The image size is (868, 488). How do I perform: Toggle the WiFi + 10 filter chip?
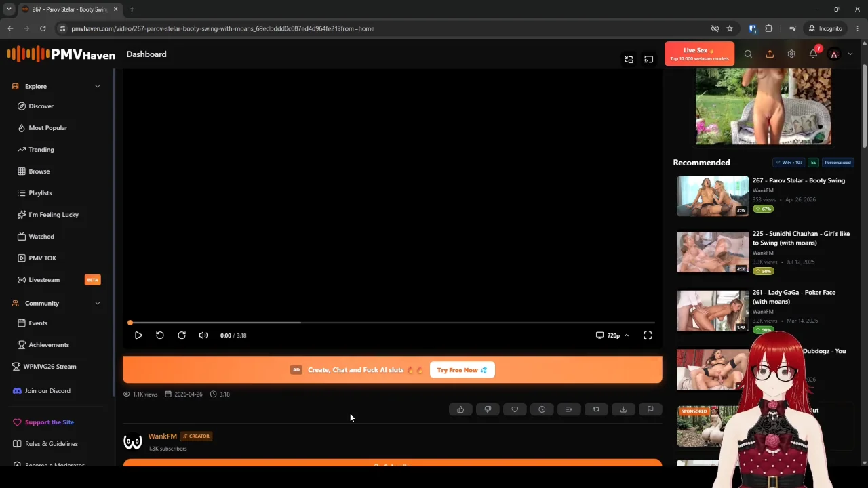(x=789, y=163)
